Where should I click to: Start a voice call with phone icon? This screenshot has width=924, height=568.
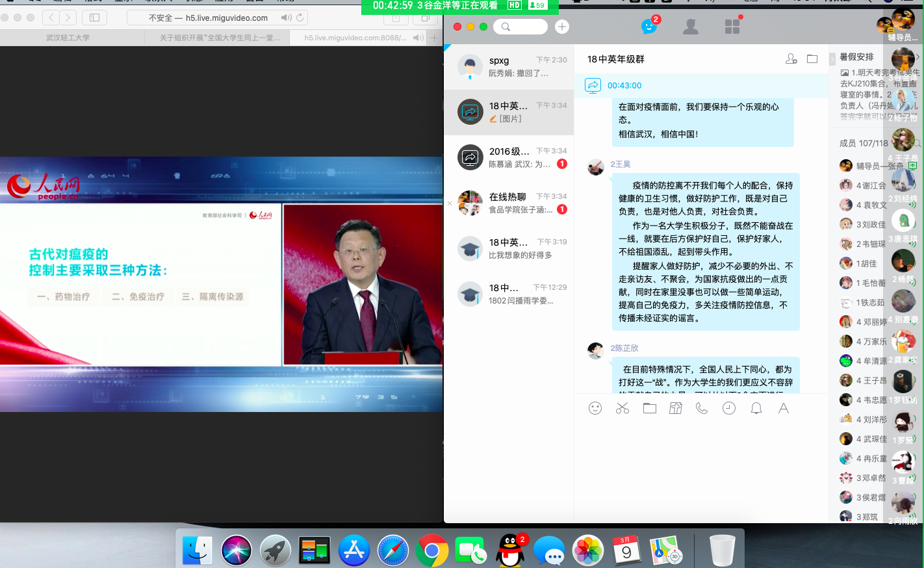702,408
